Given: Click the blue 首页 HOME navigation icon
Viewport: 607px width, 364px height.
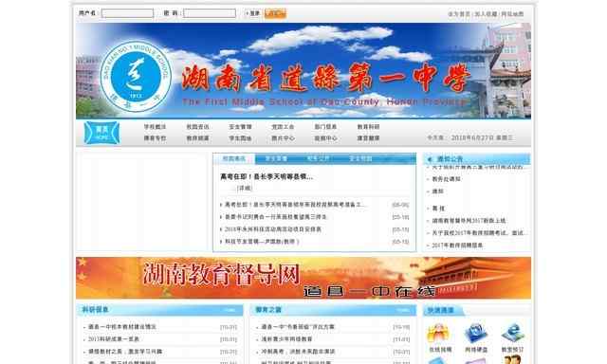Looking at the screenshot, I should coord(101,133).
